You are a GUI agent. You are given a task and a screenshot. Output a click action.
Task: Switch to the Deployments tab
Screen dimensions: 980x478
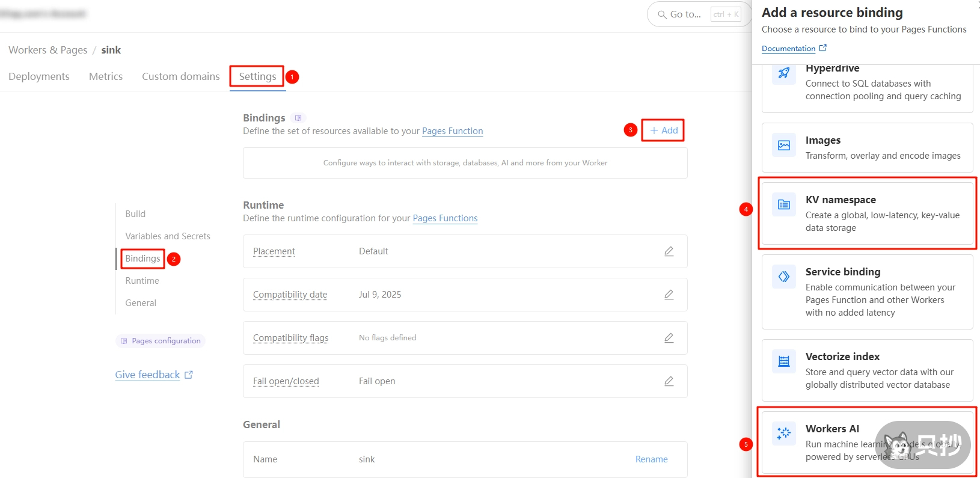tap(39, 76)
